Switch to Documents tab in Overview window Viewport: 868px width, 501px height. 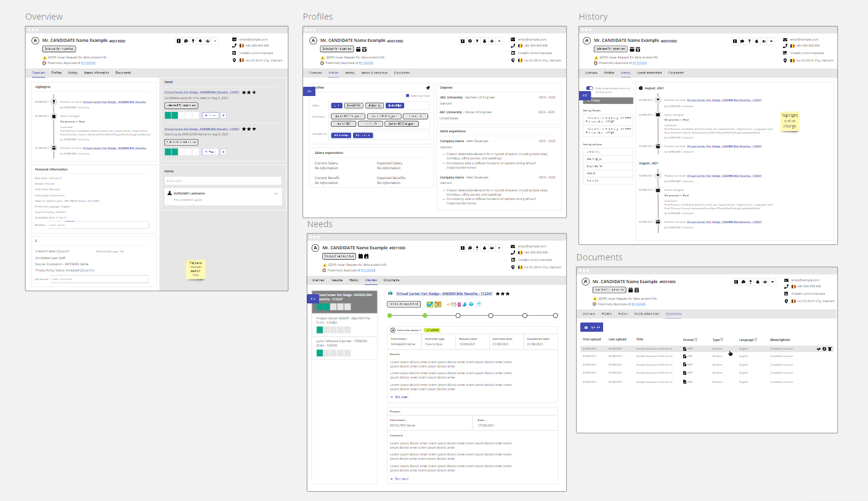pos(123,73)
